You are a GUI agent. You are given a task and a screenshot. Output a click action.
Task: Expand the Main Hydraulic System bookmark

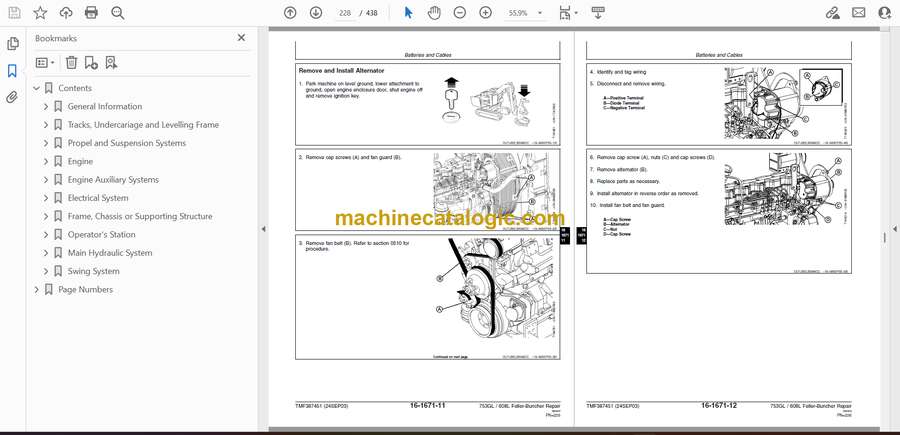click(x=46, y=253)
